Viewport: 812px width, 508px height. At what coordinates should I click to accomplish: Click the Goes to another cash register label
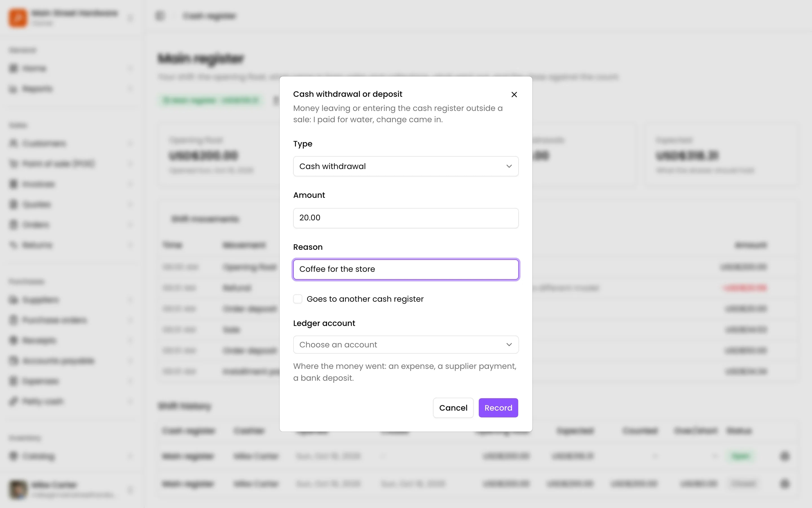(365, 299)
